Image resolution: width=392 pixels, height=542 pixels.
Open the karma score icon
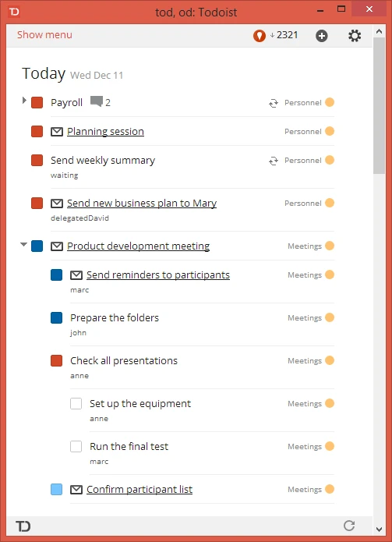[x=260, y=35]
